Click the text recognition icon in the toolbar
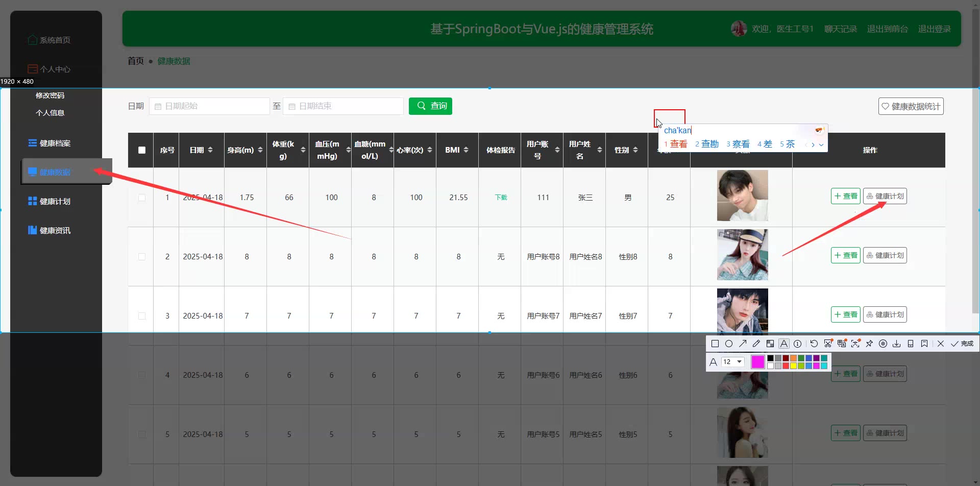Viewport: 980px width, 486px height. coord(855,344)
